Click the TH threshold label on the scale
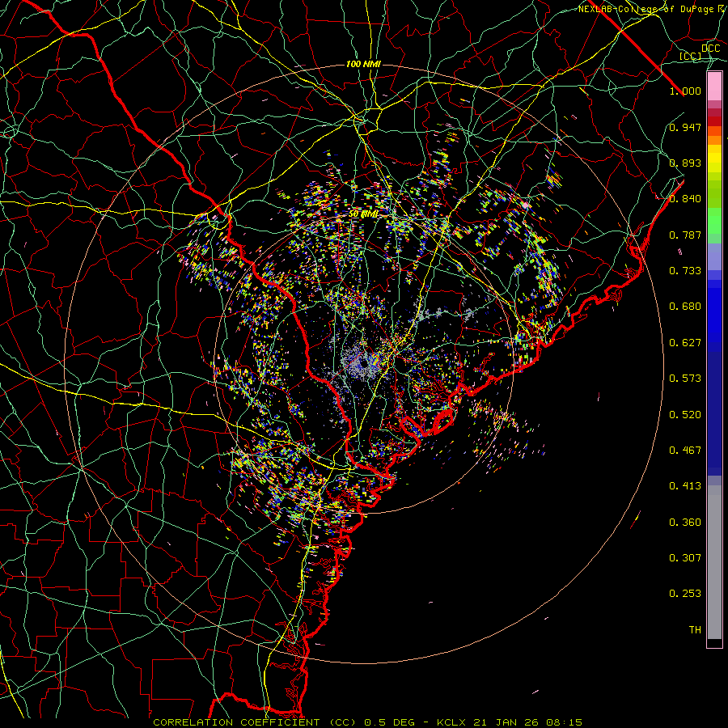Viewport: 728px width, 728px height. [x=695, y=630]
